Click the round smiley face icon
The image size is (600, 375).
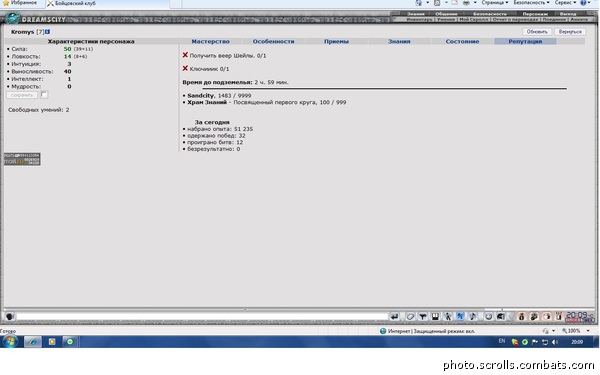pyautogui.click(x=488, y=316)
